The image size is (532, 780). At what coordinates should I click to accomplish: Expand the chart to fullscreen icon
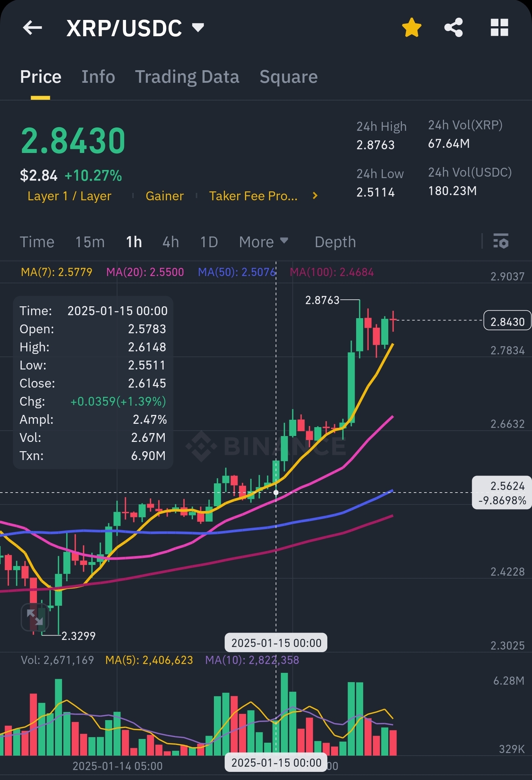(x=35, y=617)
